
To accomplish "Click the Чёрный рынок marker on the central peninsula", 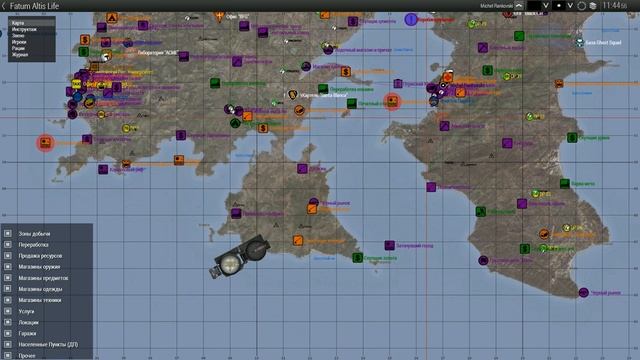I will (313, 202).
